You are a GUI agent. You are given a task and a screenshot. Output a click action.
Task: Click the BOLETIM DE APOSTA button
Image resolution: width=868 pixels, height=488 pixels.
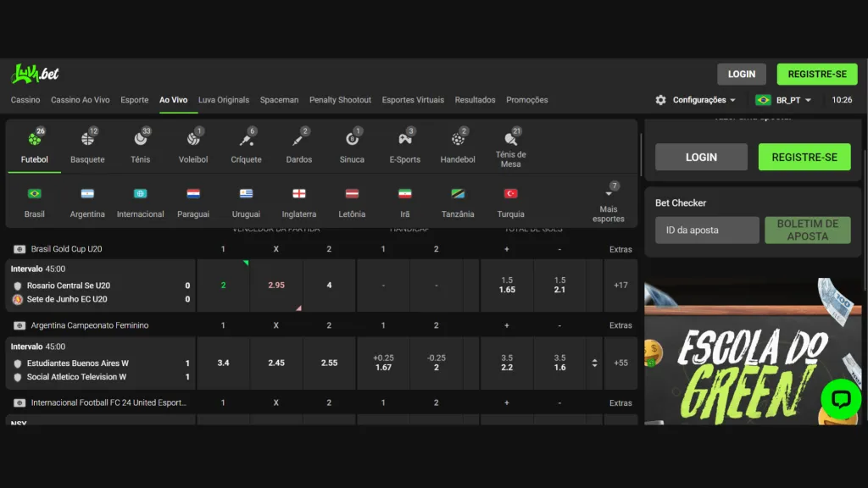808,230
